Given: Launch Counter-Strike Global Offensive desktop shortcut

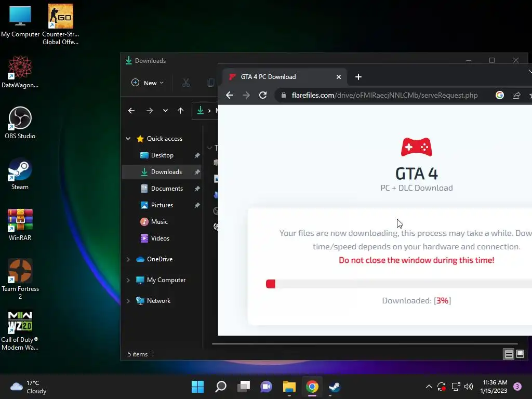Looking at the screenshot, I should point(60,24).
